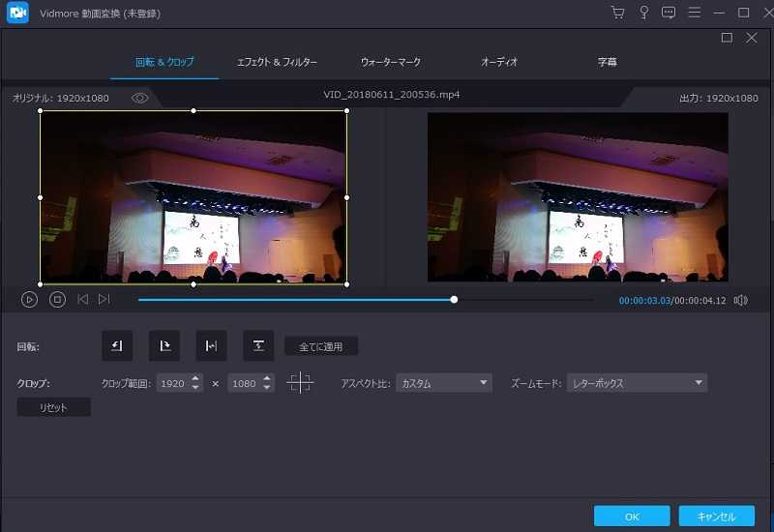
Task: Toggle original preview eye icon
Action: tap(140, 98)
